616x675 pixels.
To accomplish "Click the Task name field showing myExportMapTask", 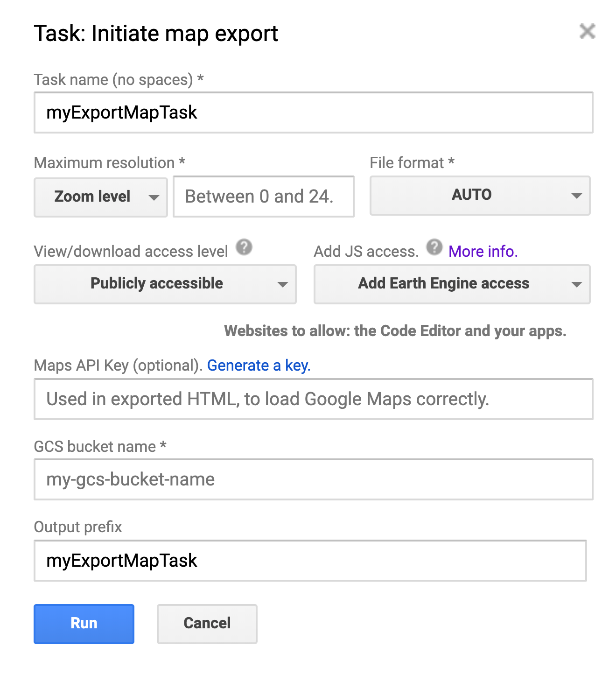I will (313, 112).
